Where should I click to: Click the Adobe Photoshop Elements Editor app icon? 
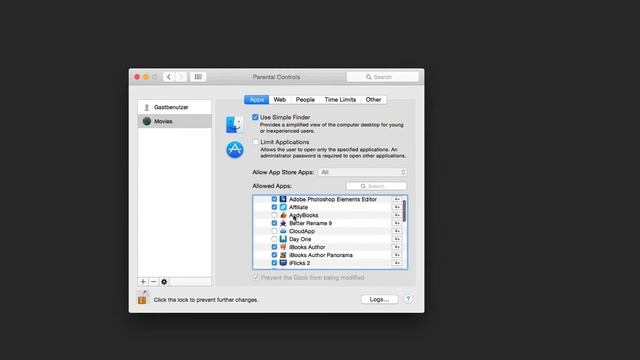point(283,199)
